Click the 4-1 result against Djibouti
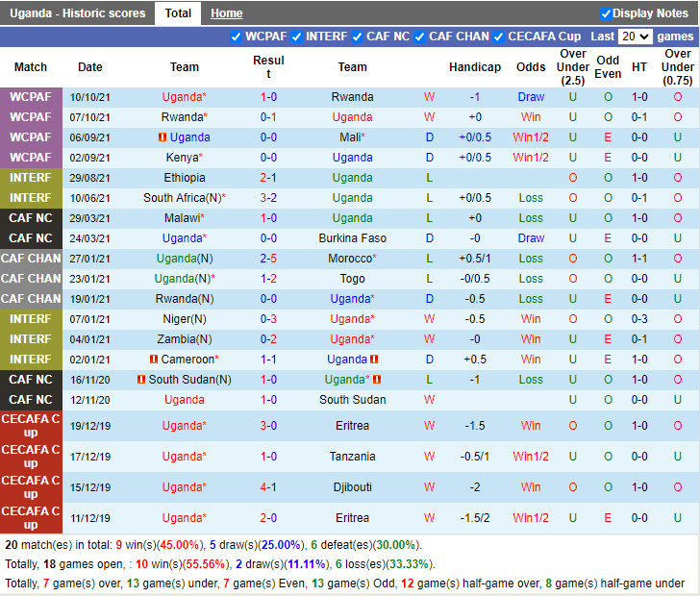Viewport: 700px width, 596px height. 268,487
